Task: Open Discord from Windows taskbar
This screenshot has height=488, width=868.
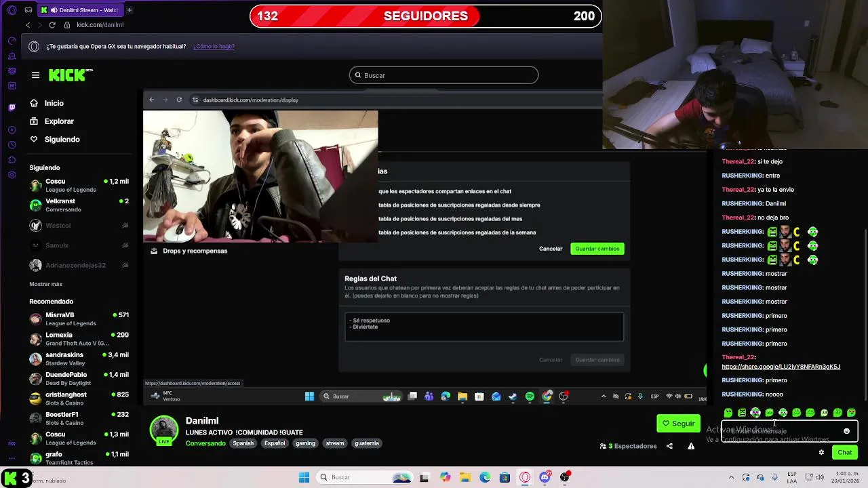Action: click(x=545, y=477)
